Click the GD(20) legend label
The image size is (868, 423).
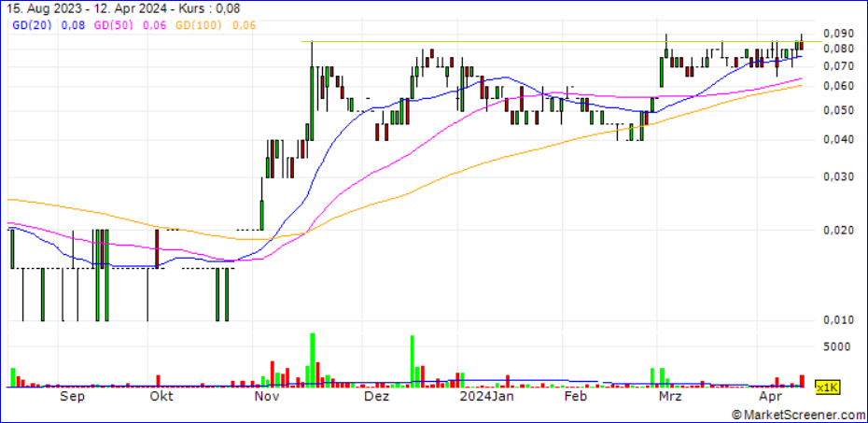[x=34, y=25]
